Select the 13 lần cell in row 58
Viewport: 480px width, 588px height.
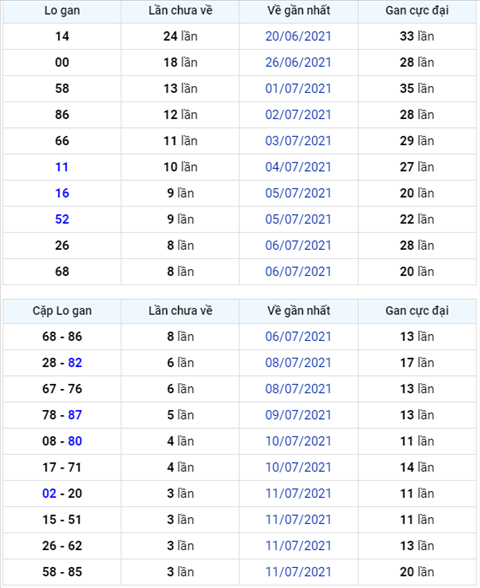(x=180, y=89)
